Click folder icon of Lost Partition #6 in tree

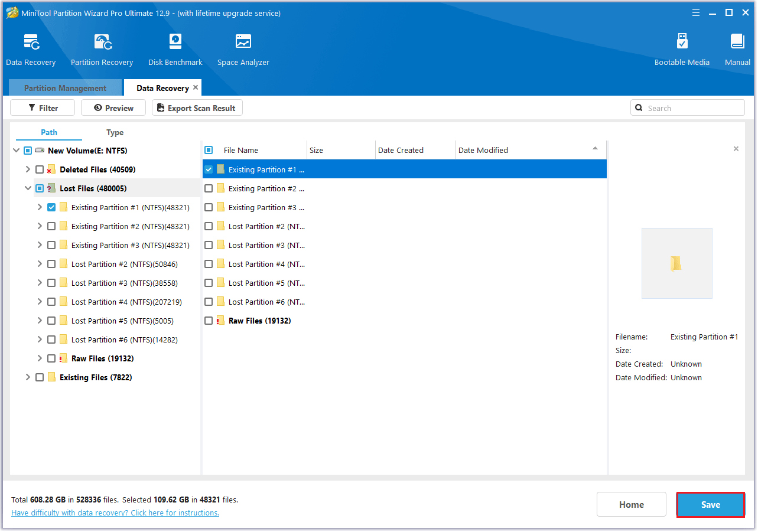pyautogui.click(x=63, y=340)
